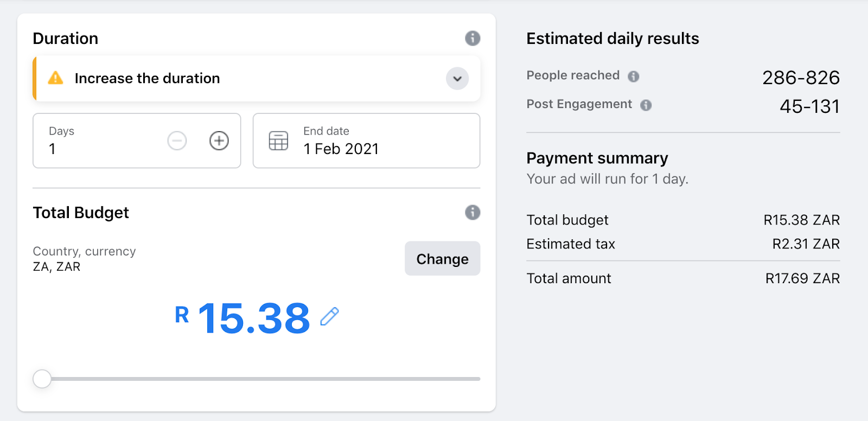
Task: Decrease days with the minus button
Action: pyautogui.click(x=177, y=141)
